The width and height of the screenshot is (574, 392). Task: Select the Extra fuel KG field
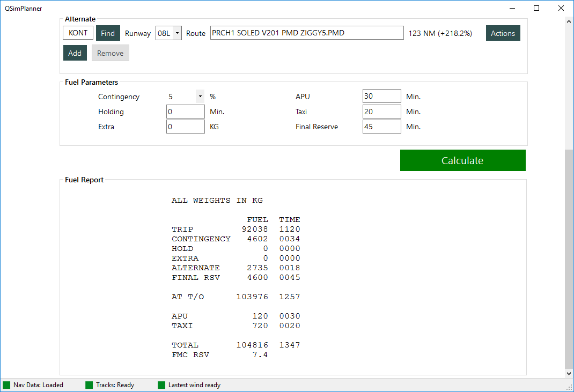click(x=185, y=127)
